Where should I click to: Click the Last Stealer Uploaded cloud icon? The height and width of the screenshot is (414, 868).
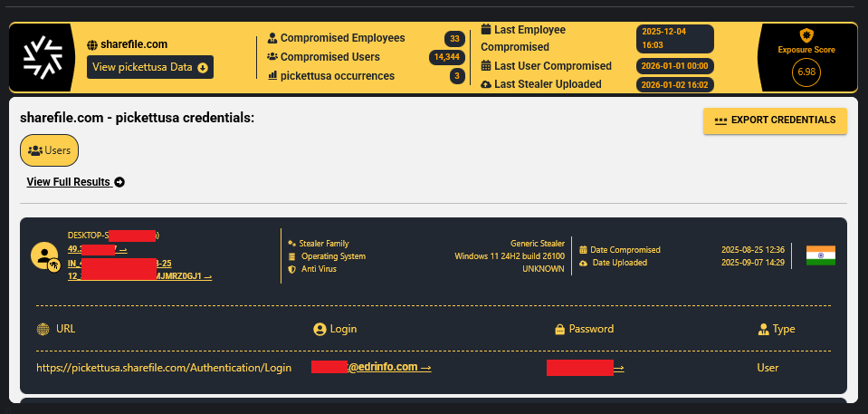click(486, 84)
